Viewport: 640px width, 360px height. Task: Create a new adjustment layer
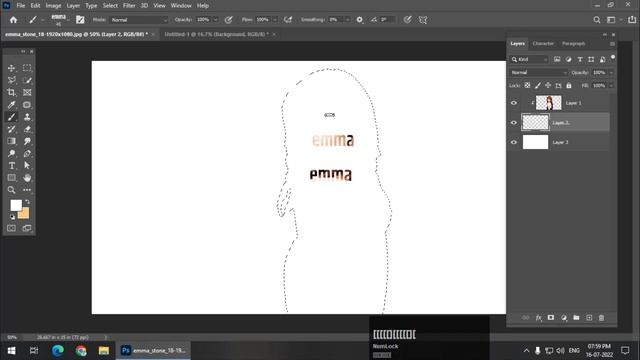pyautogui.click(x=564, y=318)
